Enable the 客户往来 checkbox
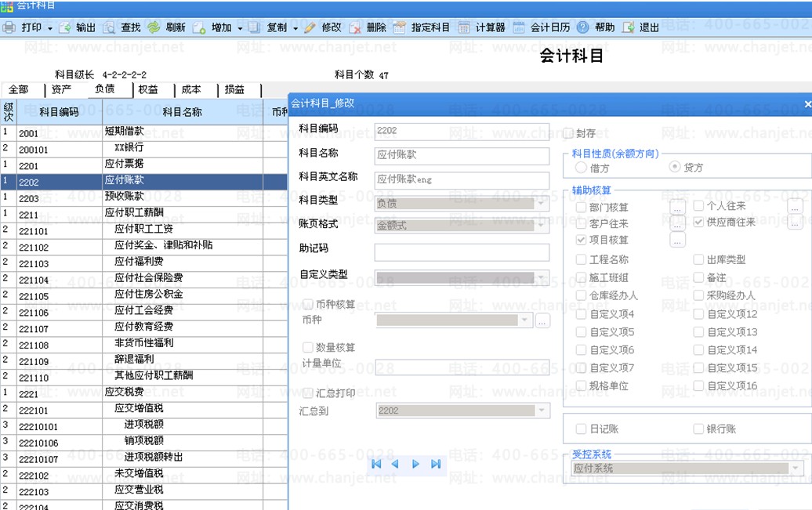This screenshot has width=812, height=510. coord(581,224)
